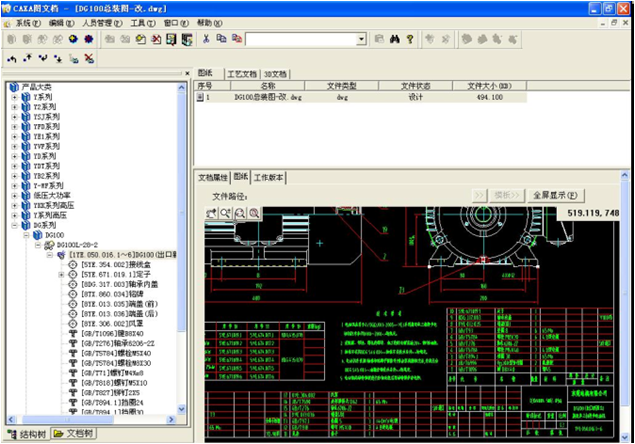This screenshot has height=444, width=635.
Task: Click the second magnifier zoom tool in preview
Action: [x=226, y=213]
